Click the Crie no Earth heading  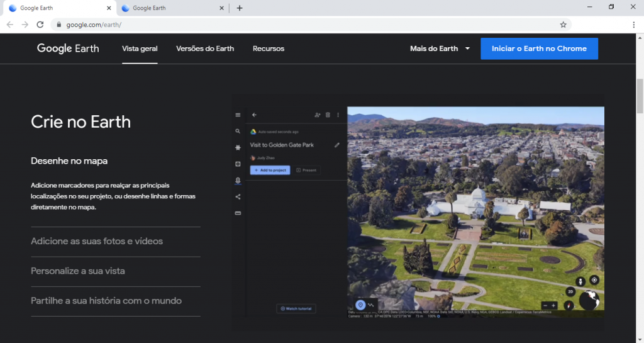click(x=81, y=122)
